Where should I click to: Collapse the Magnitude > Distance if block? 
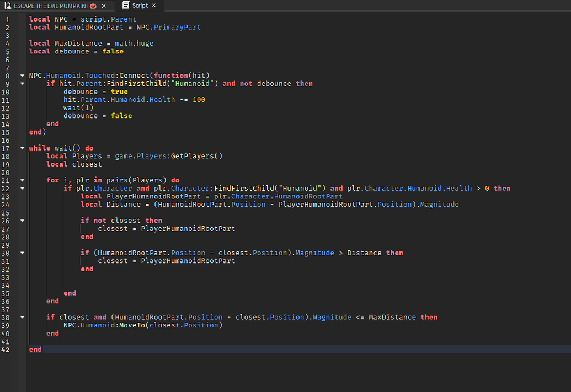tap(22, 253)
